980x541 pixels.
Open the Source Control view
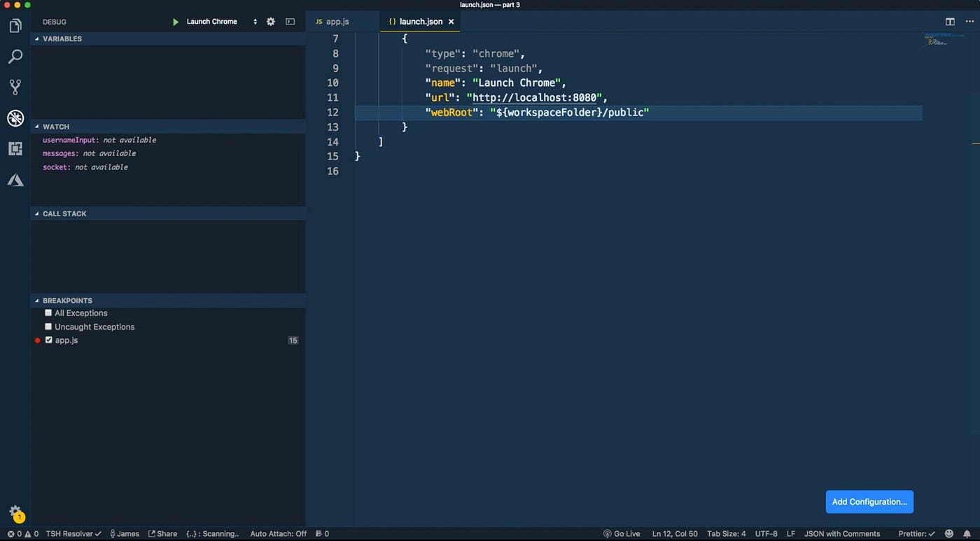click(x=15, y=87)
